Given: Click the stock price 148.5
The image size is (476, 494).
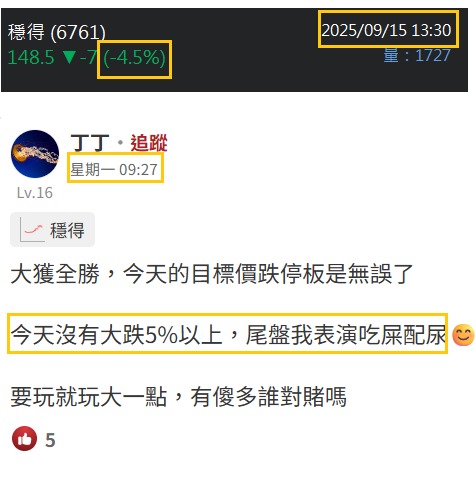Looking at the screenshot, I should (31, 57).
